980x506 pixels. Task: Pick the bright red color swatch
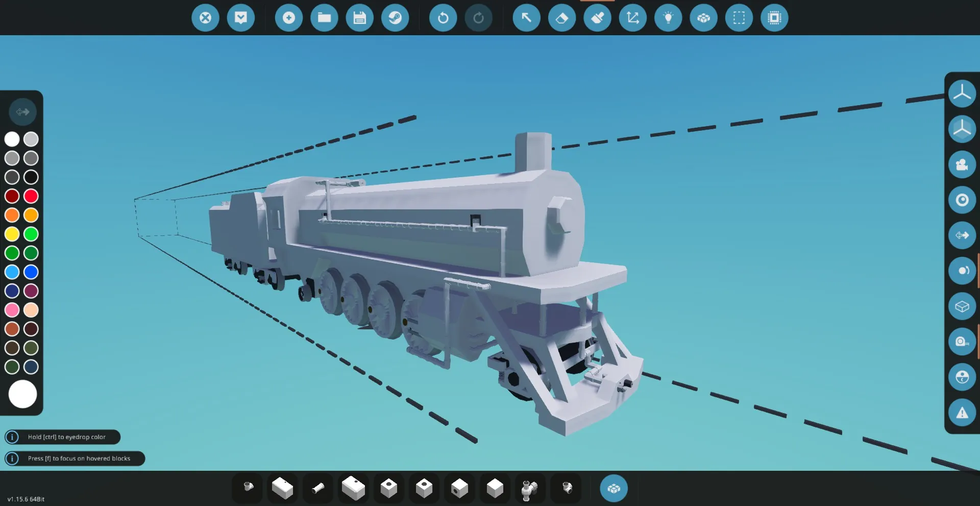pos(31,196)
